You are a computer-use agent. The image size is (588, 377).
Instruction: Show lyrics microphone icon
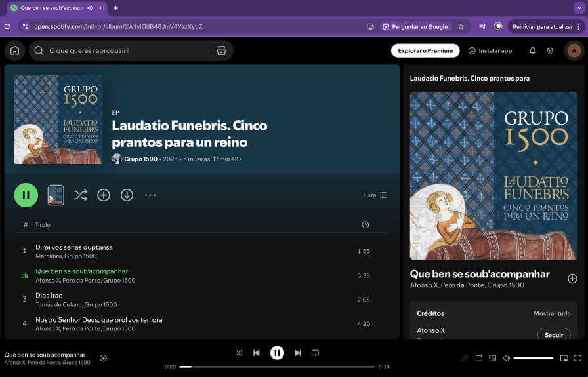[465, 358]
